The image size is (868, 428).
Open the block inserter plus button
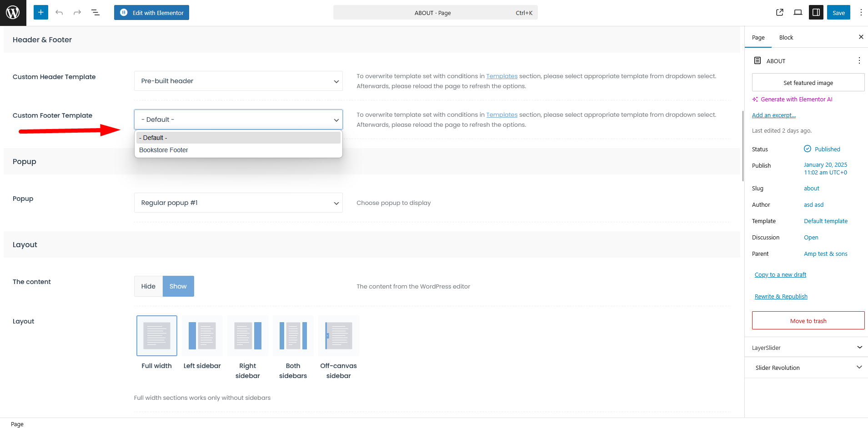point(40,13)
